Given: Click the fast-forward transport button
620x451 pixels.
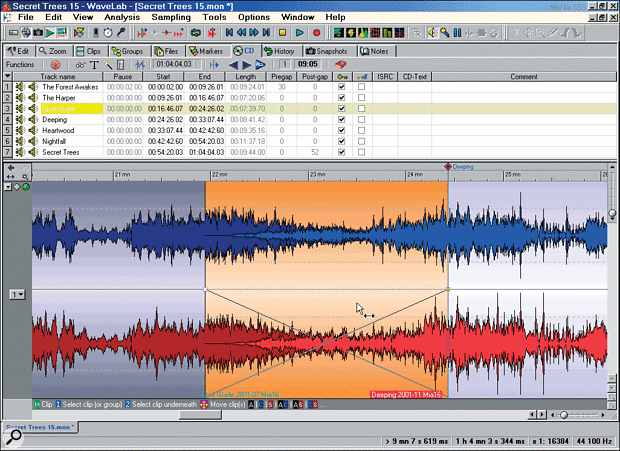Looking at the screenshot, I should pyautogui.click(x=254, y=32).
